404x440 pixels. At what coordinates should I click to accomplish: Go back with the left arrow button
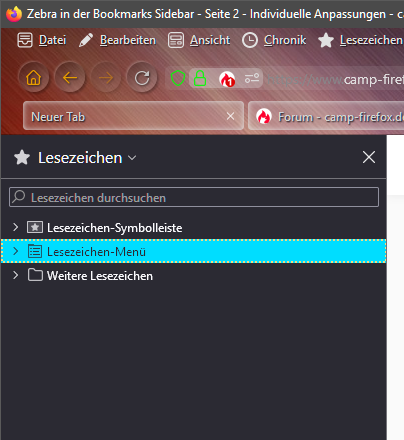pyautogui.click(x=70, y=78)
